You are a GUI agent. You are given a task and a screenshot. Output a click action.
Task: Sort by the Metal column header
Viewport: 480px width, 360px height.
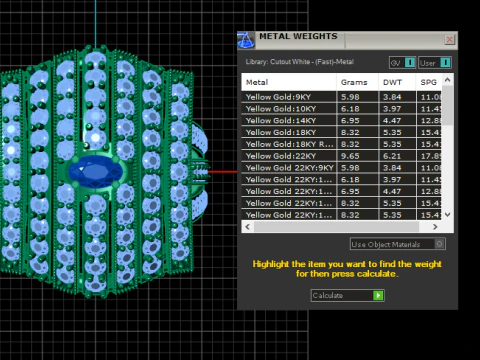[289, 82]
